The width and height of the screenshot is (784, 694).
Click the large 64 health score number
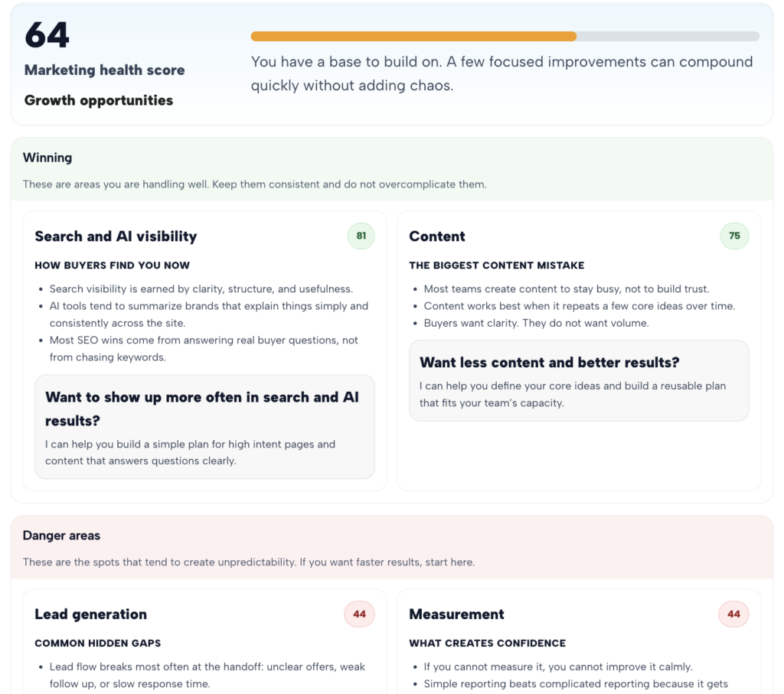pyautogui.click(x=47, y=34)
